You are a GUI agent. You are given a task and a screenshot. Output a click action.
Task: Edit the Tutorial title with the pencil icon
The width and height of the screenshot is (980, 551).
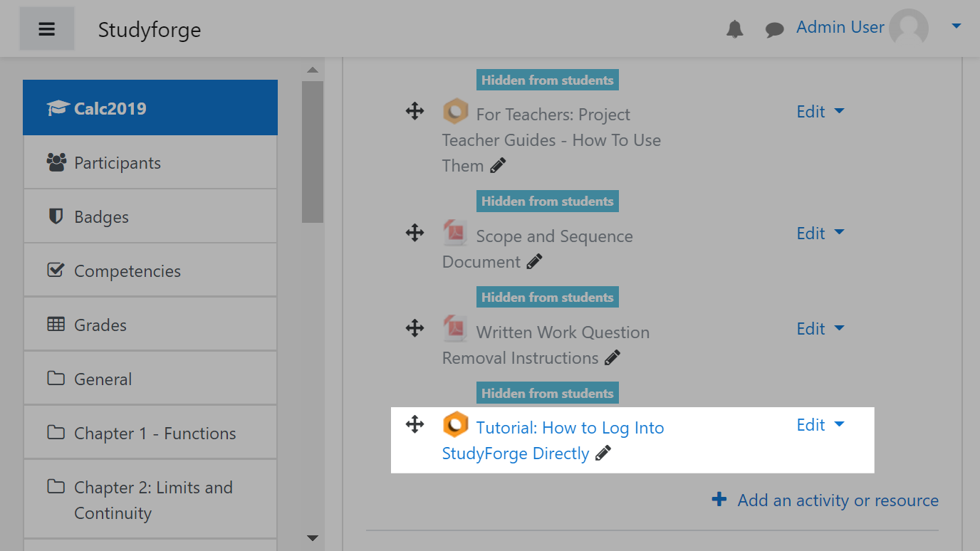click(x=603, y=453)
